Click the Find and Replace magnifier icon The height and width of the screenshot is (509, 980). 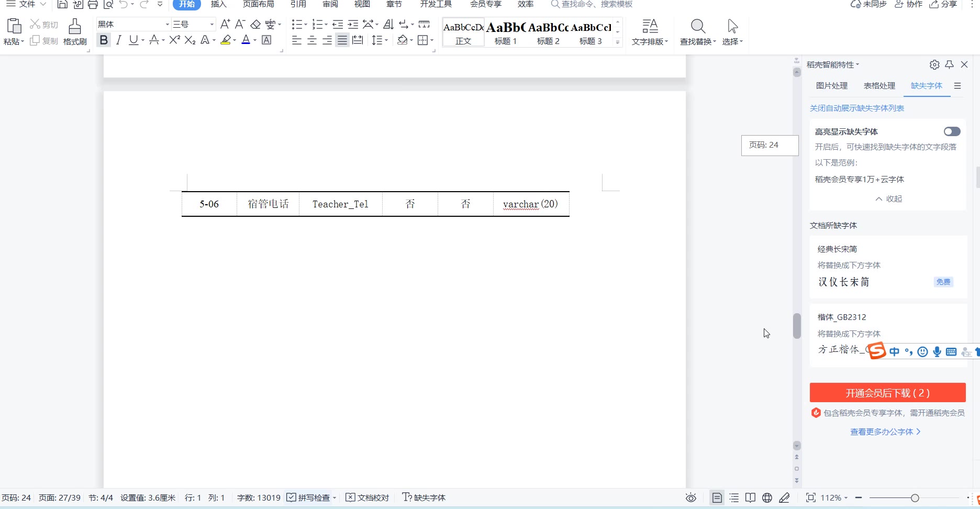tap(697, 26)
